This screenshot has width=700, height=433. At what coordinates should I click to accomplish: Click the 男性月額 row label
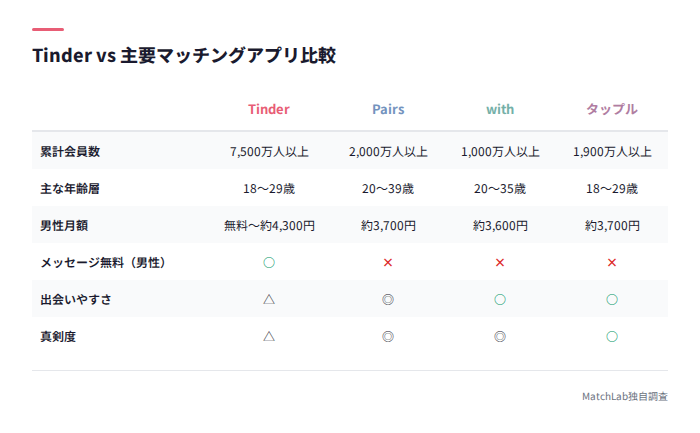click(64, 226)
